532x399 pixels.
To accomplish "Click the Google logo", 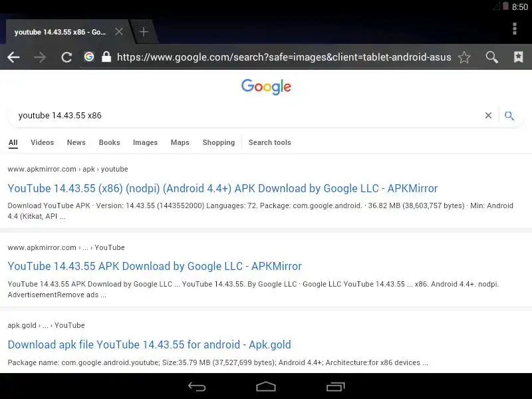I will (x=266, y=87).
